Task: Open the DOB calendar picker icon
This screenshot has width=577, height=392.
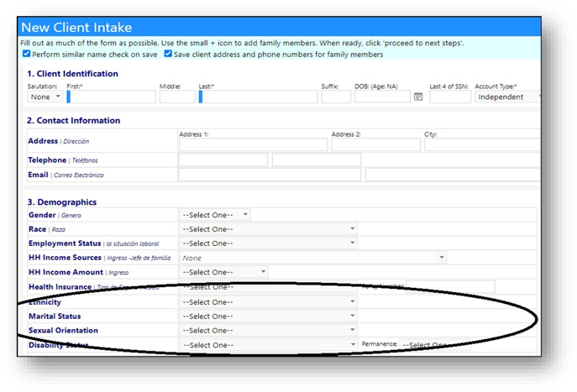Action: (x=418, y=97)
